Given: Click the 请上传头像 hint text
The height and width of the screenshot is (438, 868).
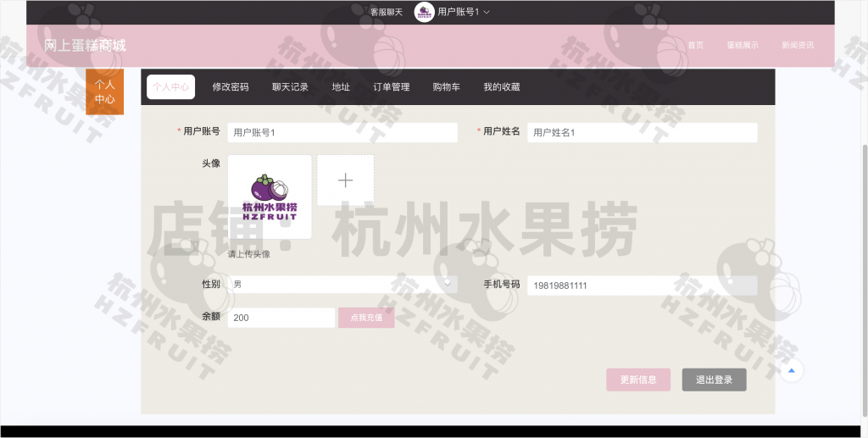Looking at the screenshot, I should [248, 254].
